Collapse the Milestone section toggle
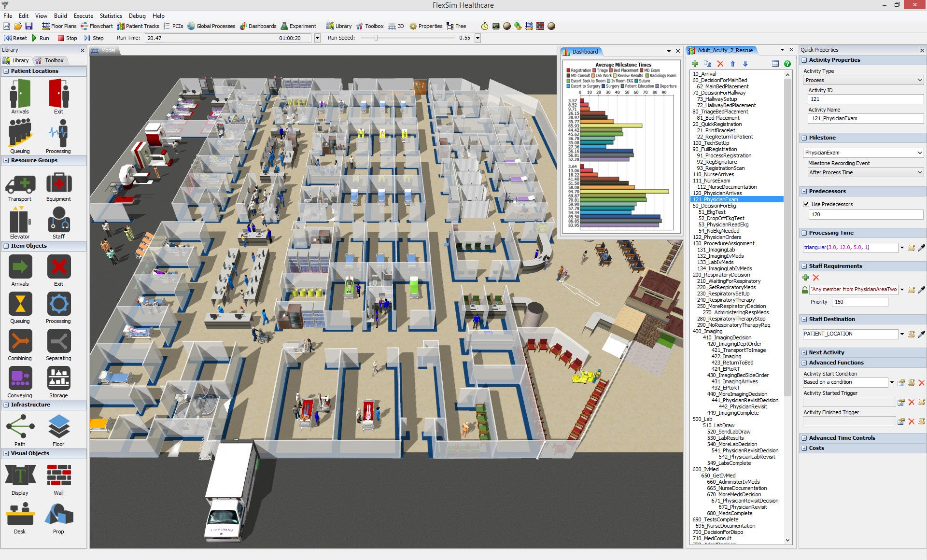The height and width of the screenshot is (560, 927). (804, 138)
